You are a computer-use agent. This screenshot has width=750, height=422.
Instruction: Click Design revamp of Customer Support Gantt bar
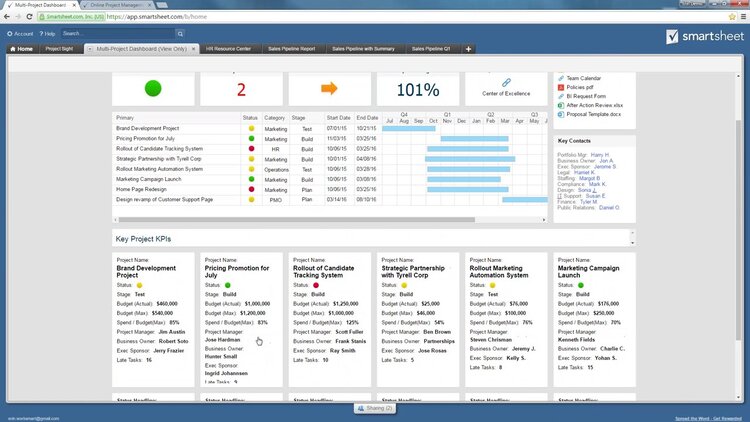tap(525, 200)
